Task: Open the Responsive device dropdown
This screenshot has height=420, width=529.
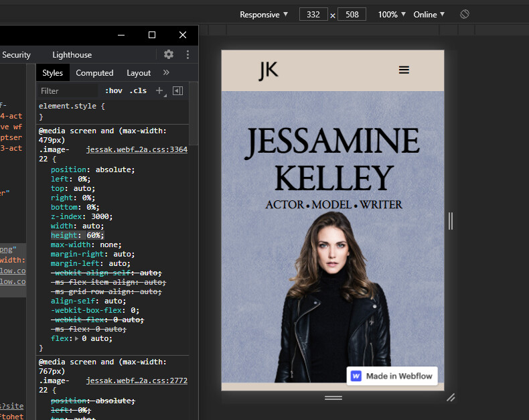Action: pos(264,14)
